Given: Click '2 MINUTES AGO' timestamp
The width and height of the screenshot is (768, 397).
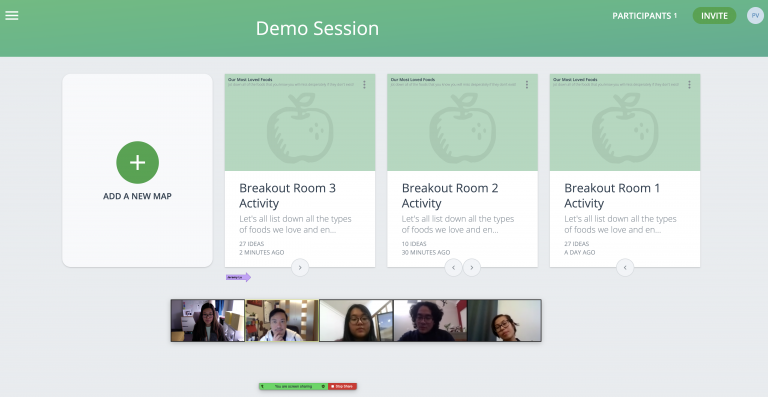Looking at the screenshot, I should tap(262, 253).
